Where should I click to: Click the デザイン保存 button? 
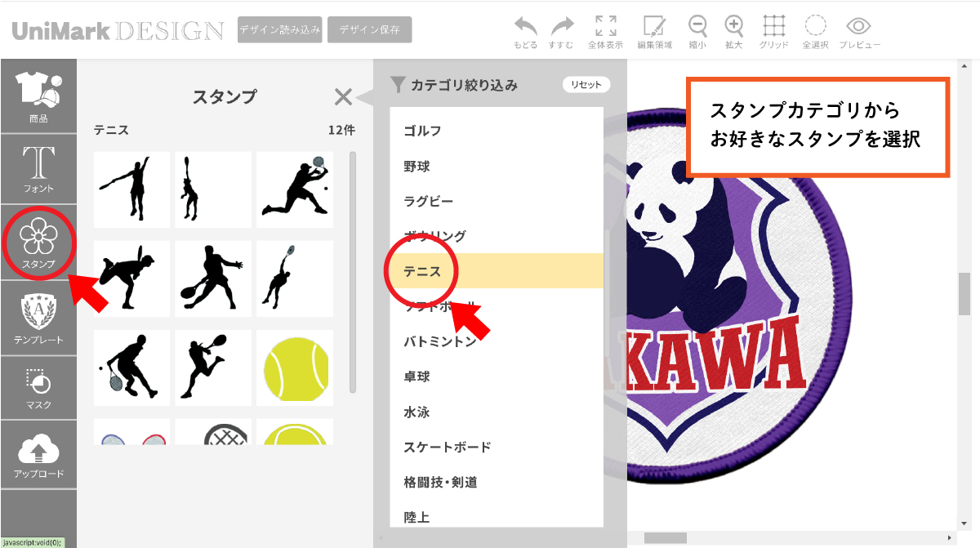tap(369, 29)
